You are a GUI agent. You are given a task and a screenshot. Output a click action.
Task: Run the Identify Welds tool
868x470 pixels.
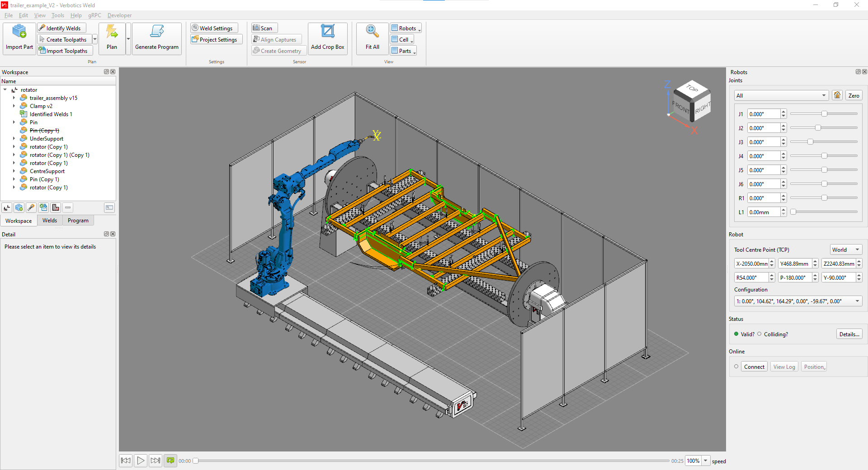61,28
